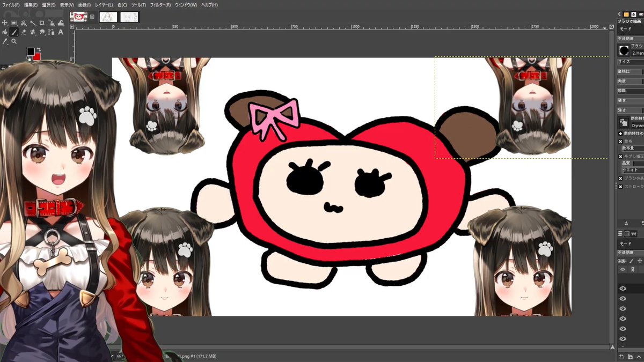Open the モード dropdown in layers panel
This screenshot has width=644, height=362.
pos(631,243)
